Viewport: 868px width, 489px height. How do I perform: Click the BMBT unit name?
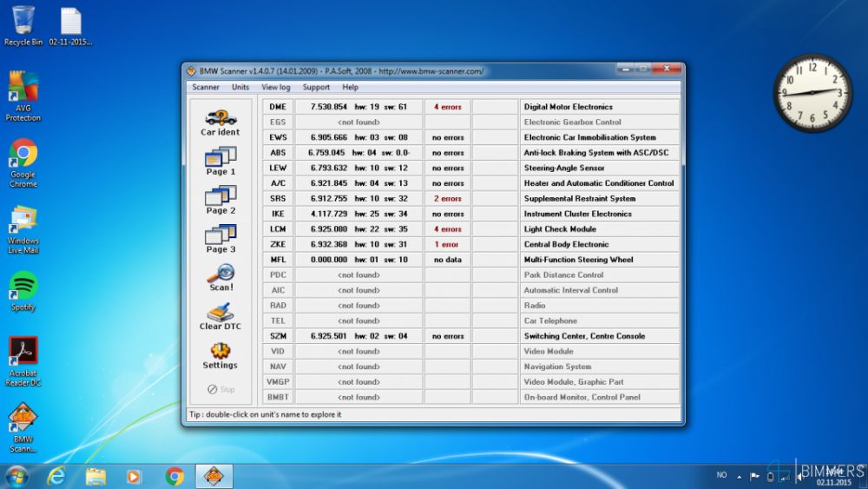tap(278, 397)
